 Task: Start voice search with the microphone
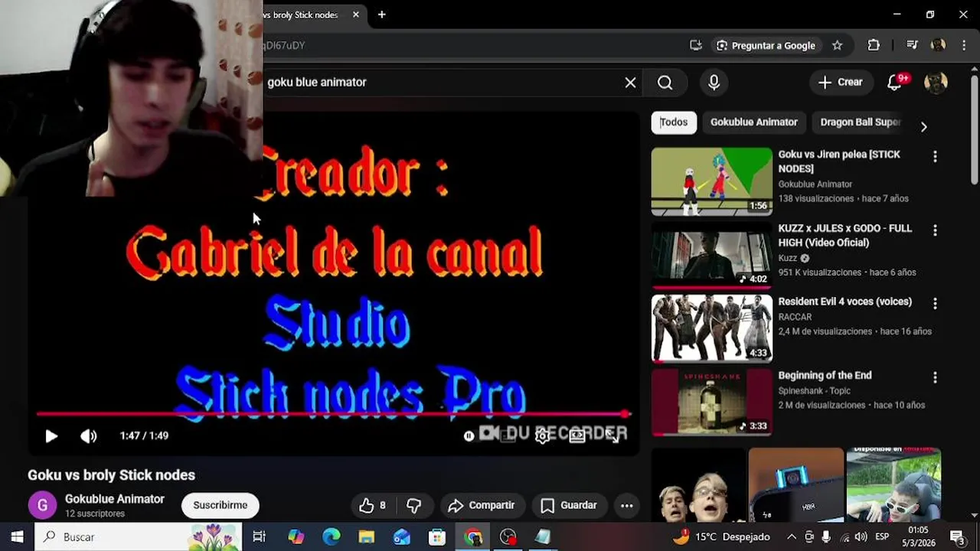714,83
